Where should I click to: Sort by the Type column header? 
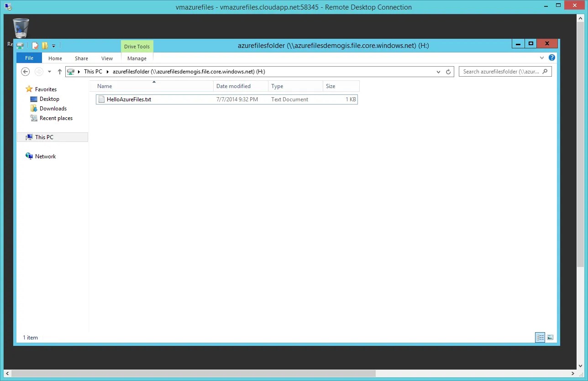(295, 86)
